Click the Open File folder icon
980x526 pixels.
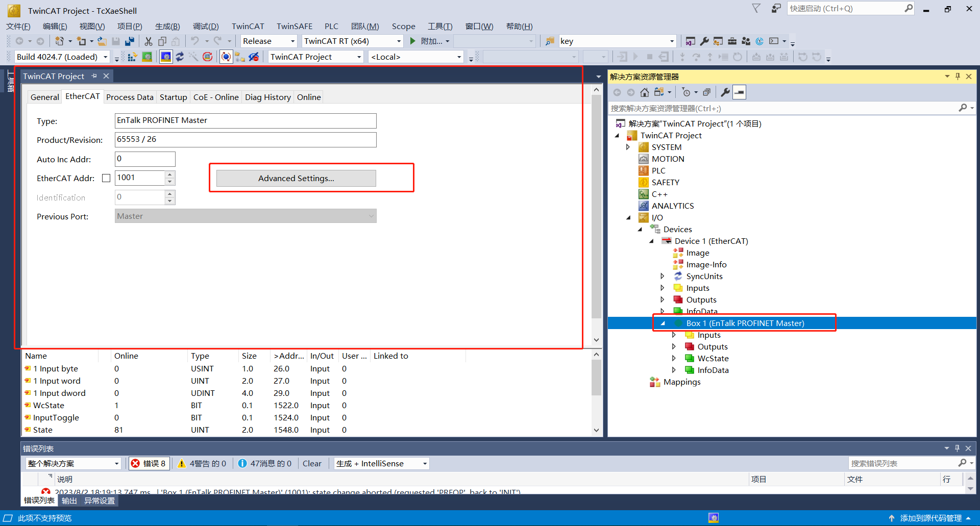pos(102,41)
